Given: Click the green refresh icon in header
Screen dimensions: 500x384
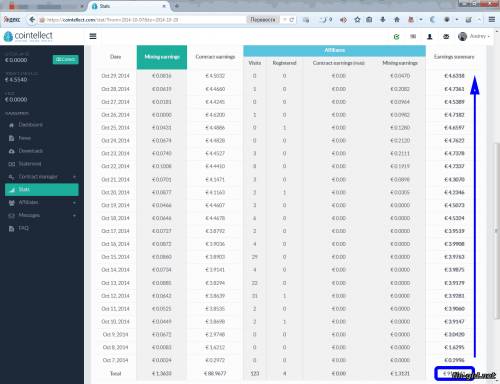Looking at the screenshot, I should tap(396, 36).
